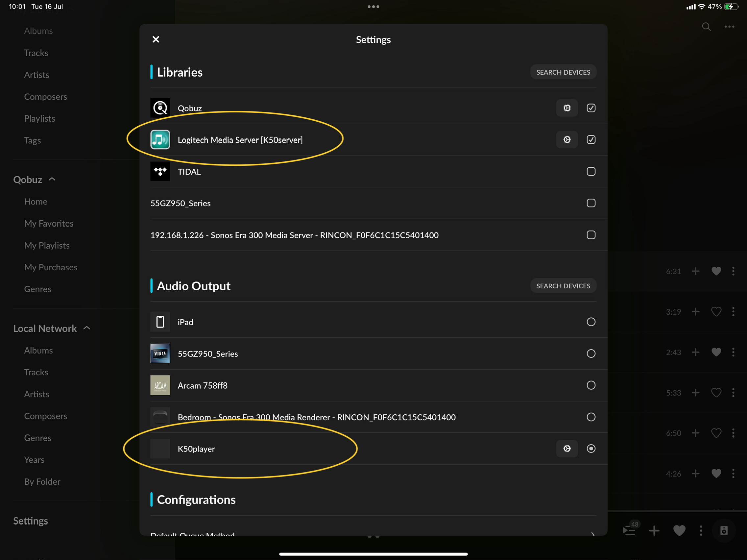747x560 pixels.
Task: Tap the Wi-Fi indicator in status bar
Action: [x=702, y=7]
